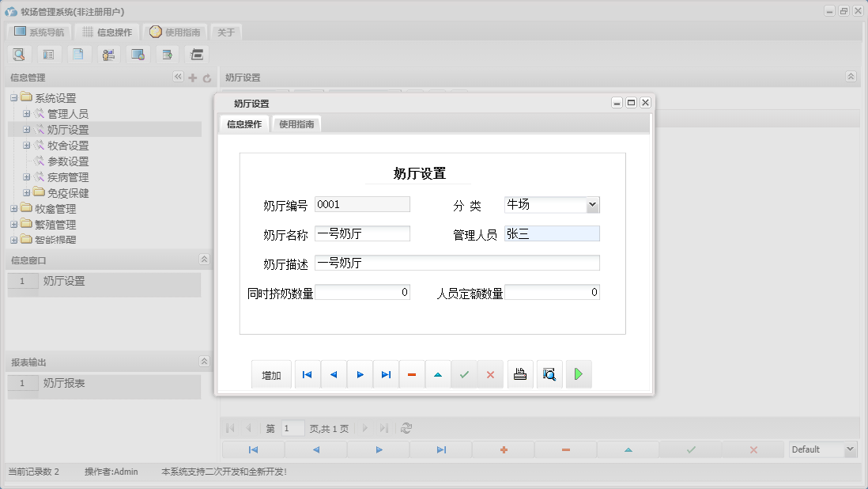Collapse the 信息管理 sidebar with the << control

[x=178, y=78]
